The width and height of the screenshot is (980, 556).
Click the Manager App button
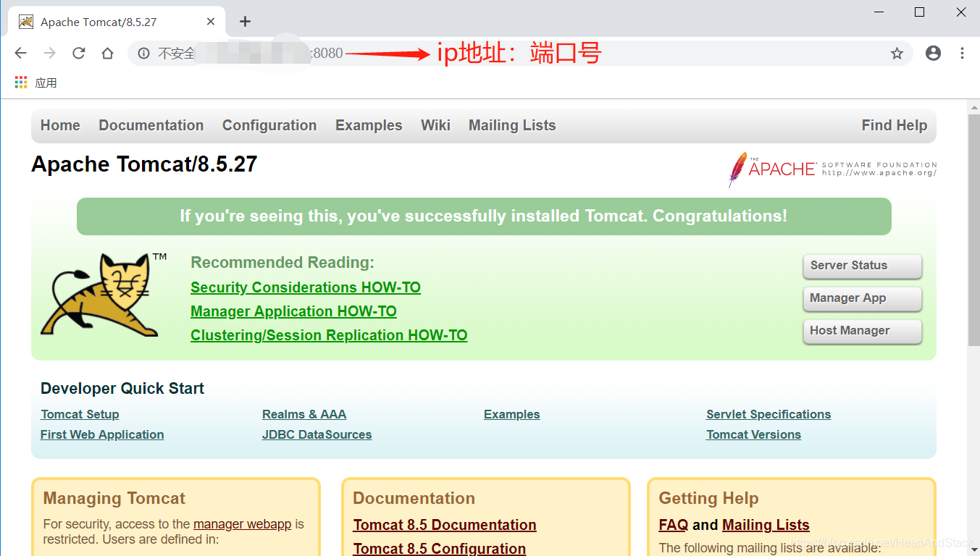863,298
